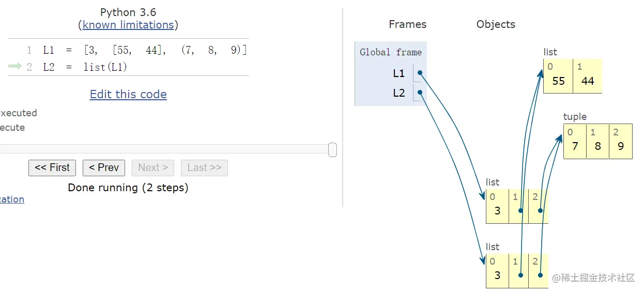Image resolution: width=644 pixels, height=292 pixels.
Task: Click the Frames column heading
Action: tap(407, 24)
